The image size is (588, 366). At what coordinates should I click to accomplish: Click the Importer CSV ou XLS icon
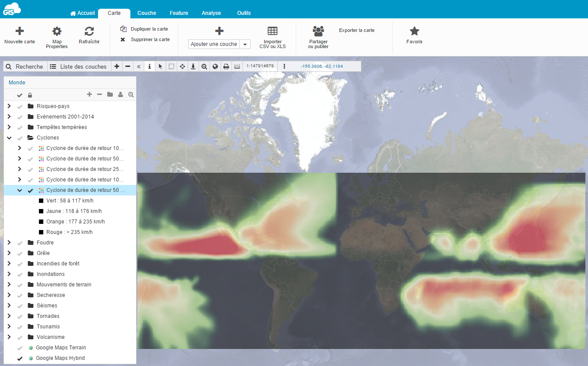pos(273,31)
